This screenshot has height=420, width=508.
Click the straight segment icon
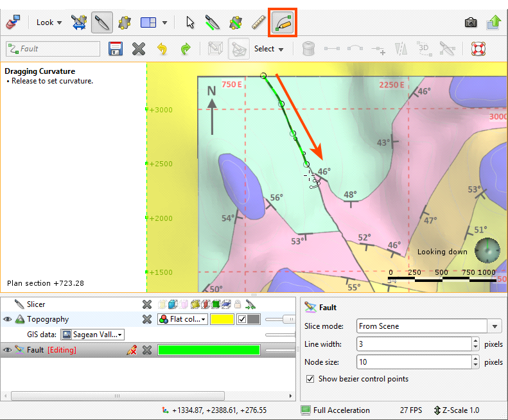tap(332, 49)
